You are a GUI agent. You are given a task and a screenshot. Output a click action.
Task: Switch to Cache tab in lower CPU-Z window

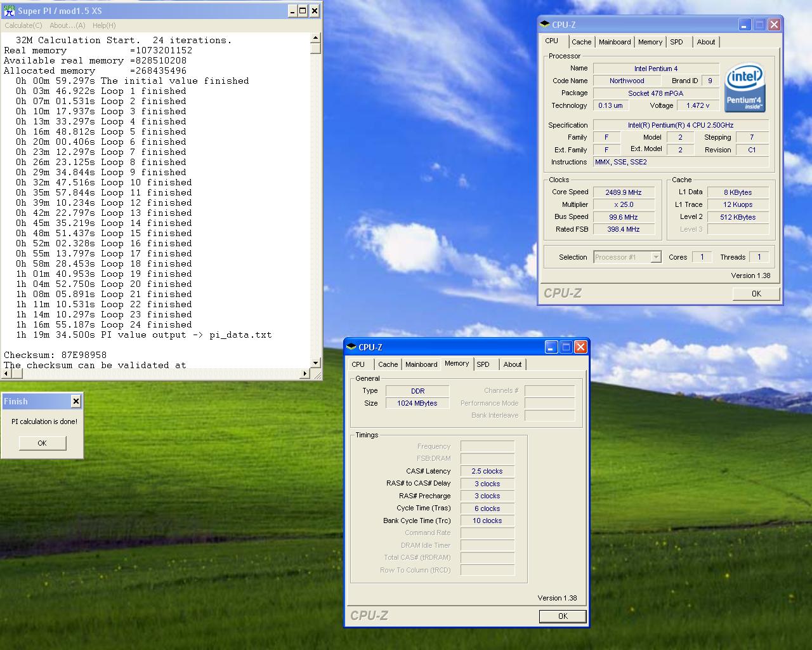388,364
